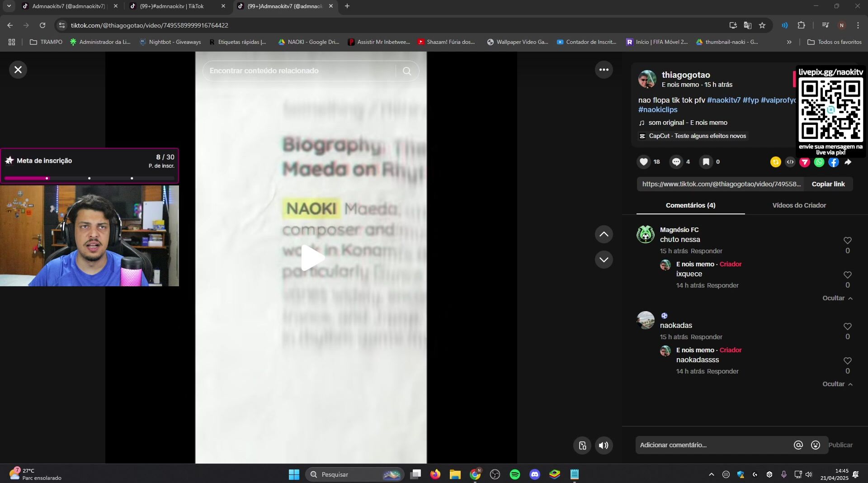
Task: Copy the video link
Action: click(828, 184)
